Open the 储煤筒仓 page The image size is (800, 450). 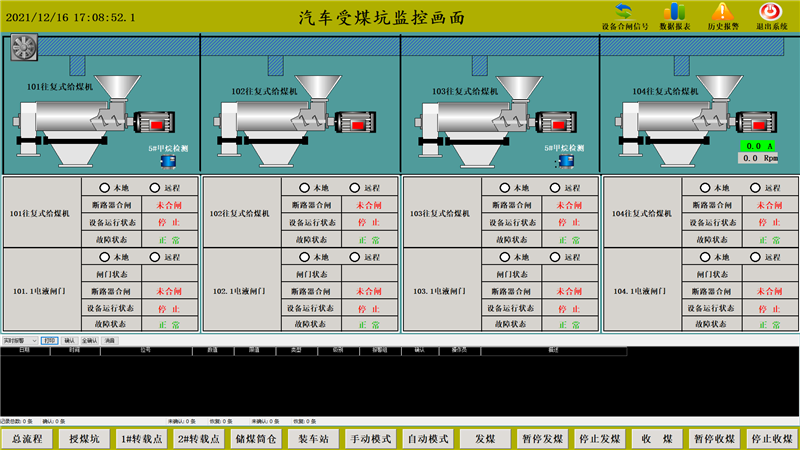(x=257, y=439)
